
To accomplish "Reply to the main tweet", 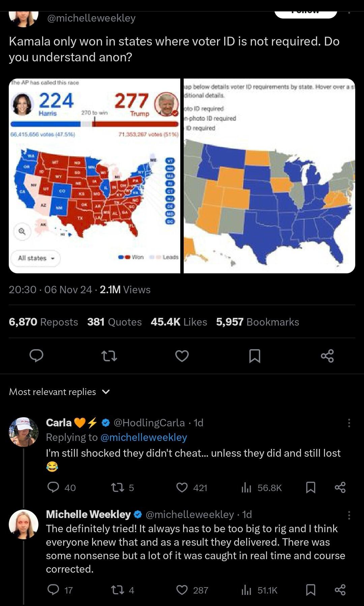I will coord(36,356).
